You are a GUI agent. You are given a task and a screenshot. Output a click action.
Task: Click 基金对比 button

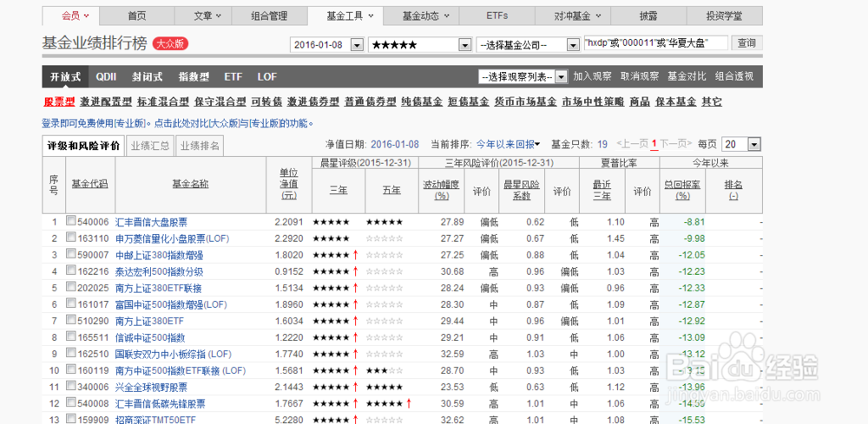687,77
